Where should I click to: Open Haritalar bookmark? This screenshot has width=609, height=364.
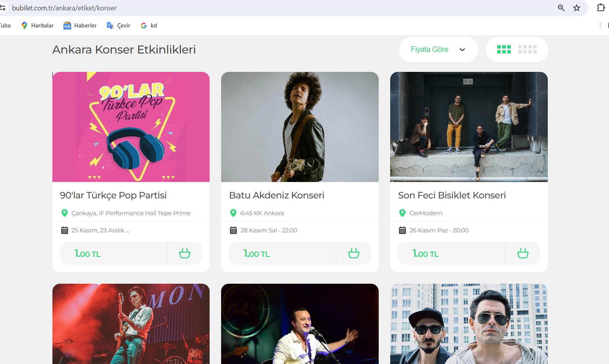click(x=37, y=26)
